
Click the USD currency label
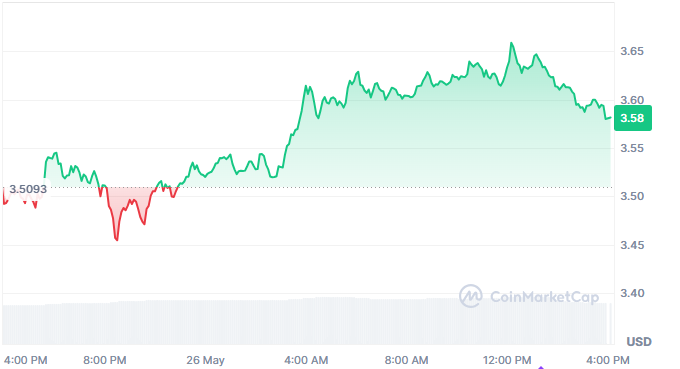click(639, 342)
